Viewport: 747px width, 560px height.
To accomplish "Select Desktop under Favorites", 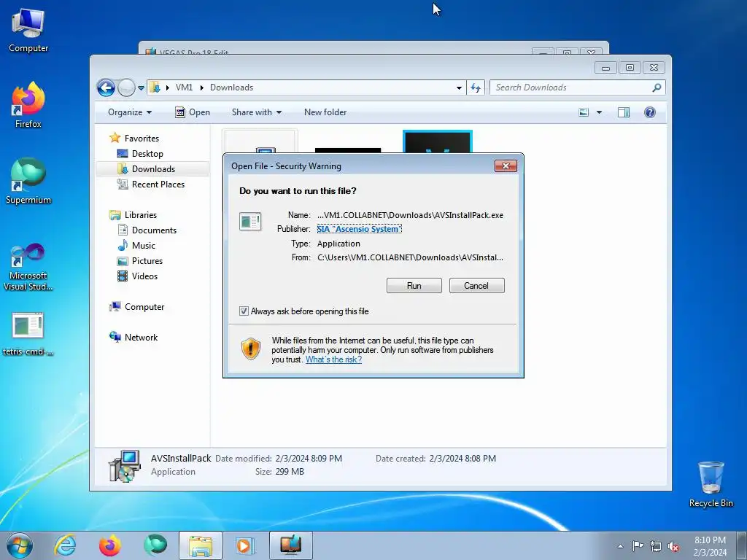I will coord(147,154).
